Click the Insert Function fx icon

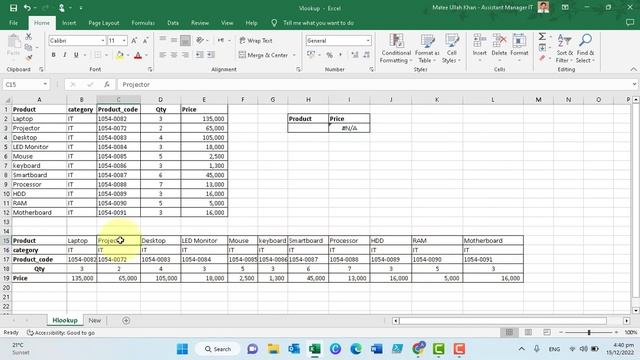point(107,84)
